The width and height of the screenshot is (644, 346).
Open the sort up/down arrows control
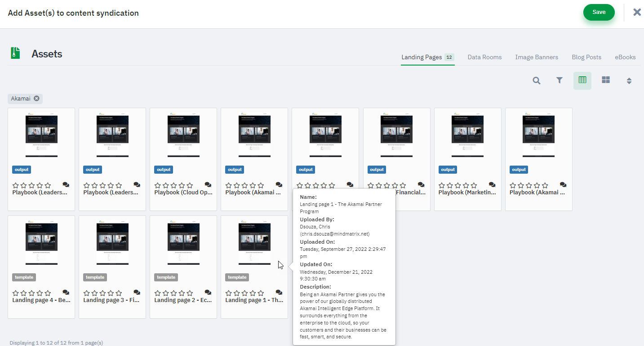pyautogui.click(x=629, y=81)
